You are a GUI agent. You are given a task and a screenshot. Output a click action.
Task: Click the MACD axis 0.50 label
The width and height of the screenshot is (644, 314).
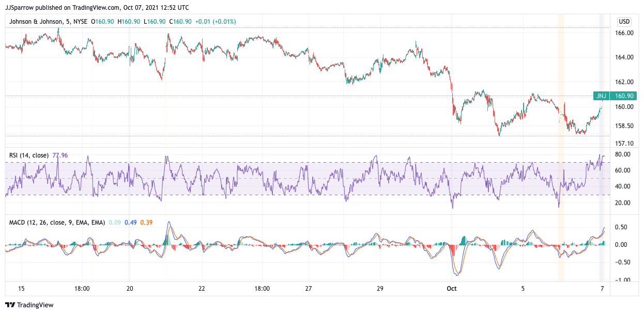[620, 227]
